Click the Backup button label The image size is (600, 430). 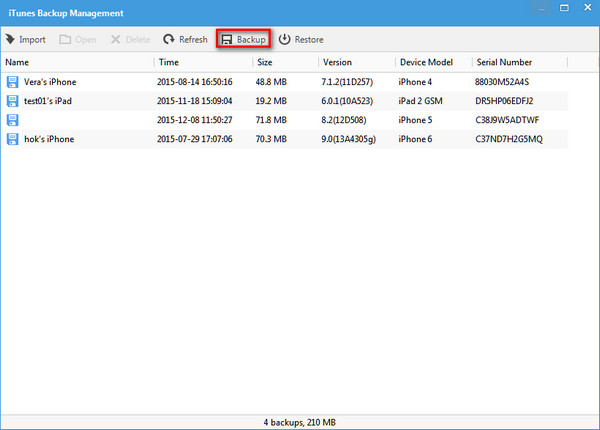[250, 40]
